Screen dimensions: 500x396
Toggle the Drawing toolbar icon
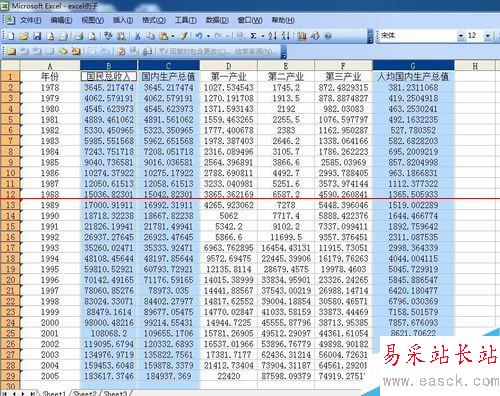[x=315, y=36]
